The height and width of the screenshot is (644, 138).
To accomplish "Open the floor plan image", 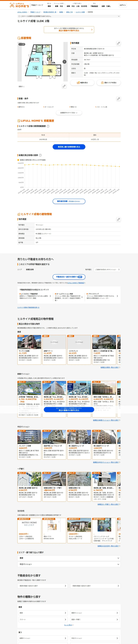I will pos(43,62).
